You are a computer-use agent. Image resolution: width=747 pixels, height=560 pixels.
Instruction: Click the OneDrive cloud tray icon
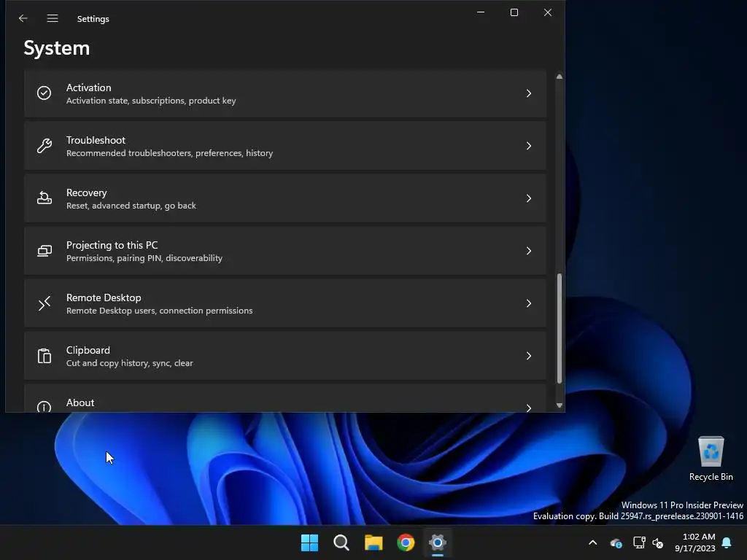616,542
